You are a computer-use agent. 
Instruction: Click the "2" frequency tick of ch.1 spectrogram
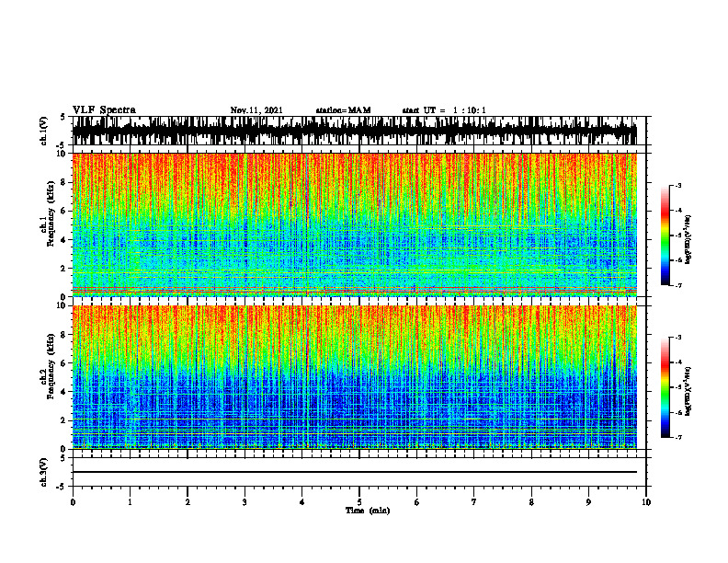coord(64,268)
